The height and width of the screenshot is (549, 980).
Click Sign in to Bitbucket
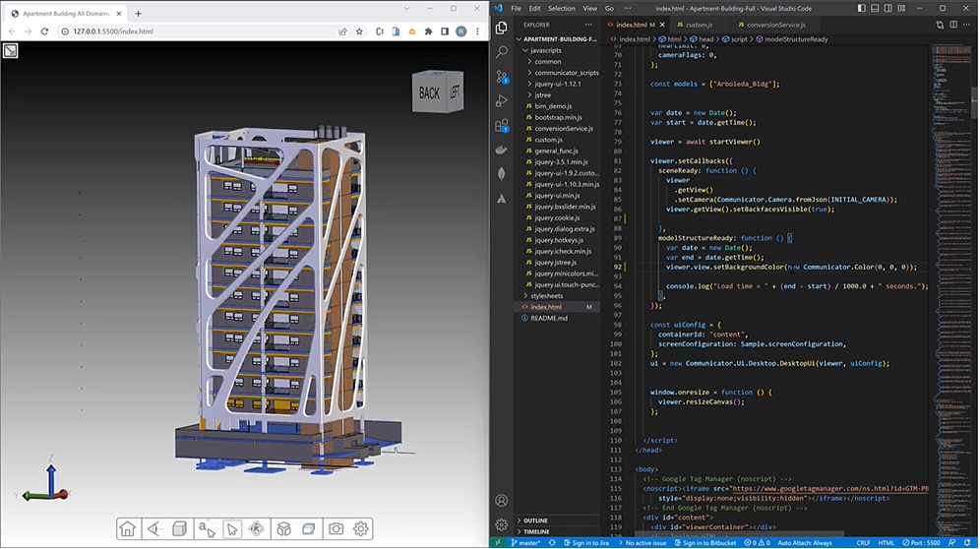pos(706,542)
